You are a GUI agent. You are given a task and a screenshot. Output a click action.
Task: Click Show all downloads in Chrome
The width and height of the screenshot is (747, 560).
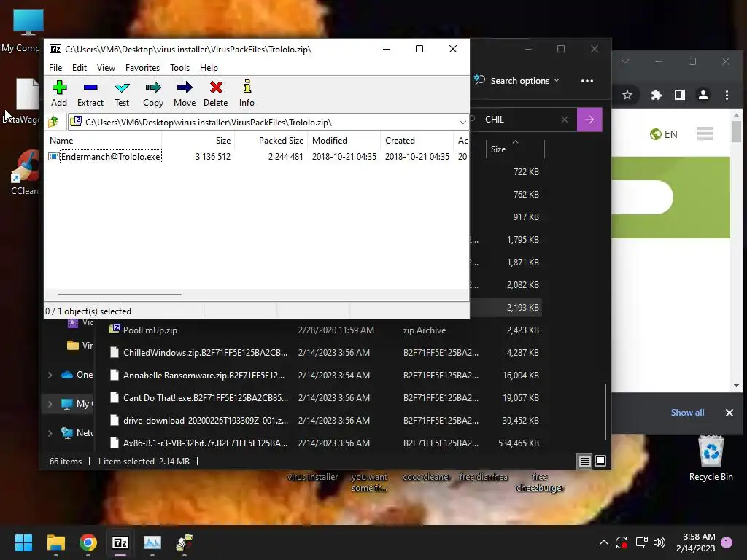pyautogui.click(x=687, y=413)
